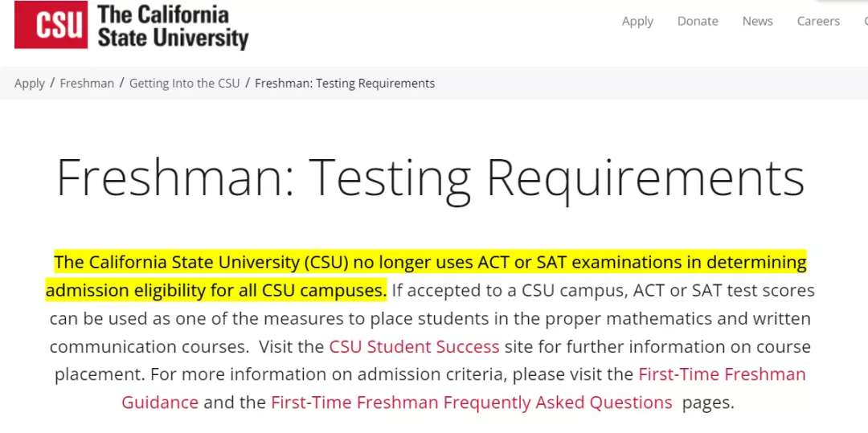This screenshot has height=433, width=868.
Task: Select Careers in the top navigation
Action: pos(818,22)
